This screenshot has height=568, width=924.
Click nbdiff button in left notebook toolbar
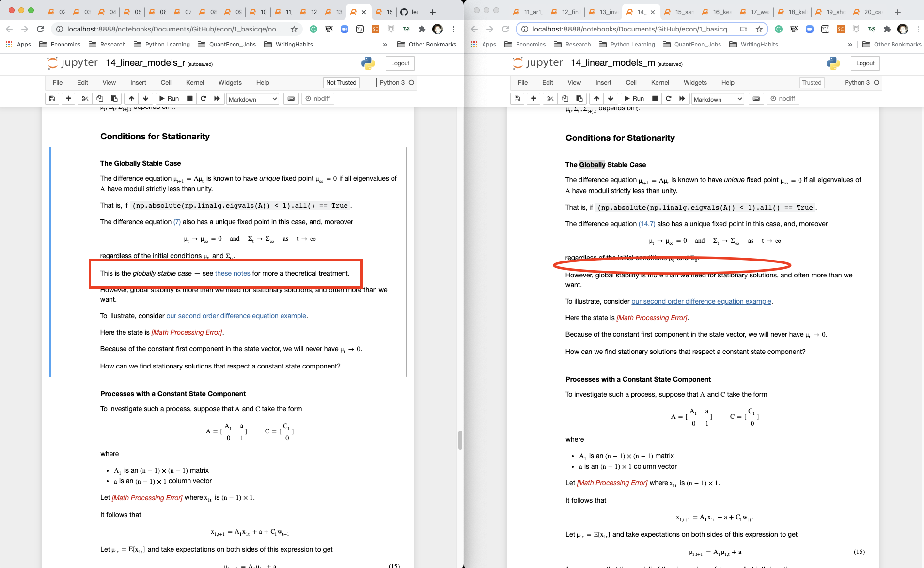317,99
